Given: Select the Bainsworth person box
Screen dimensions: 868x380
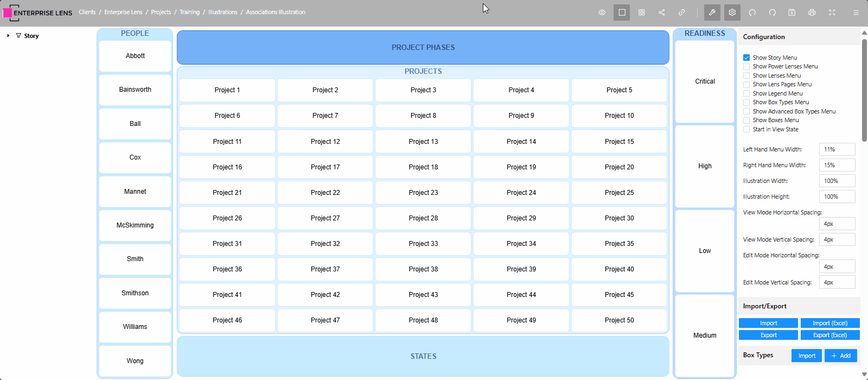Looking at the screenshot, I should (135, 90).
